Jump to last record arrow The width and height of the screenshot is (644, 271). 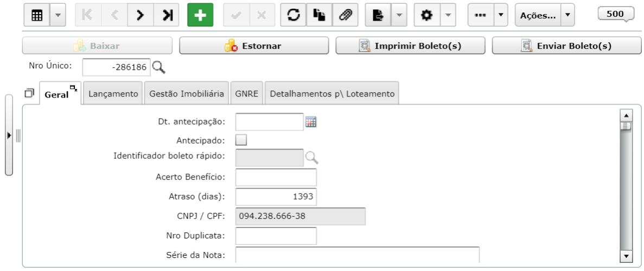(167, 15)
